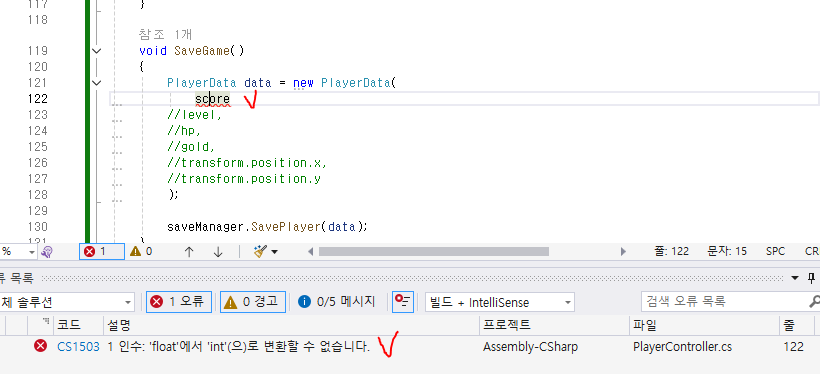Run code cleanup with the broom icon
Screen dimensions: 820x374
pos(260,252)
